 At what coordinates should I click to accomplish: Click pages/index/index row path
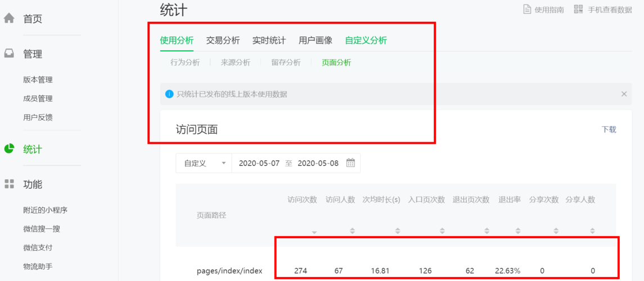[x=229, y=271]
